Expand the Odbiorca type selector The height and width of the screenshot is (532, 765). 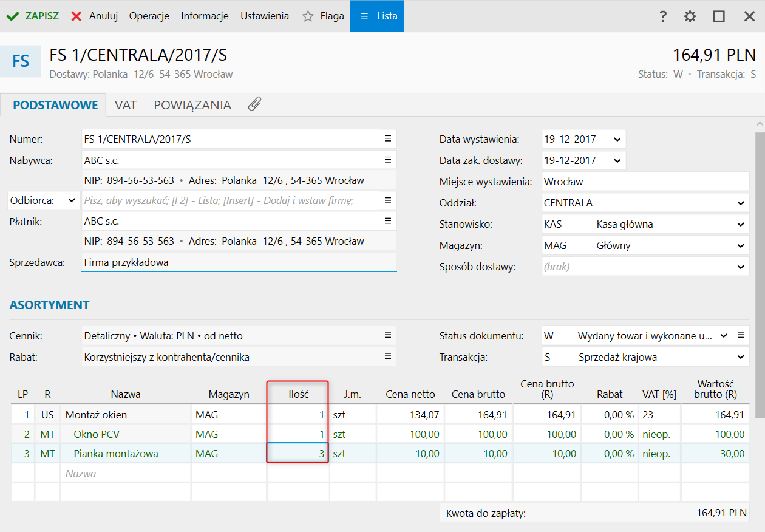(72, 200)
